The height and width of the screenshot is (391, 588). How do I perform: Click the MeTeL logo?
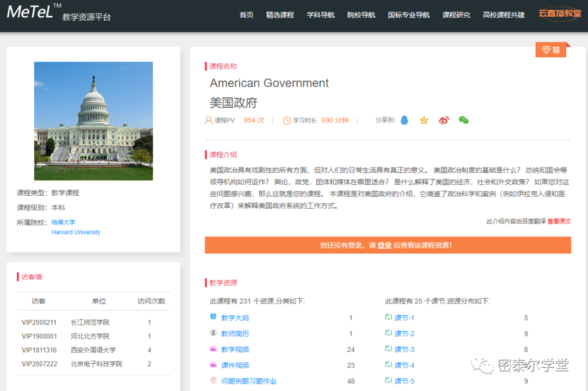point(34,11)
